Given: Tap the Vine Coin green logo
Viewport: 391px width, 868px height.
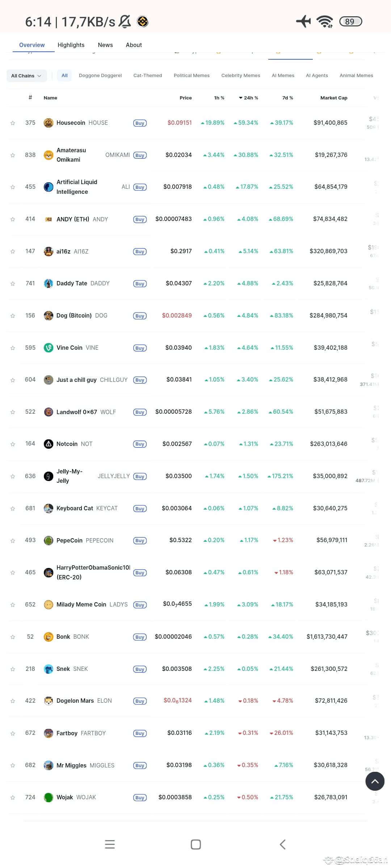Looking at the screenshot, I should click(49, 348).
